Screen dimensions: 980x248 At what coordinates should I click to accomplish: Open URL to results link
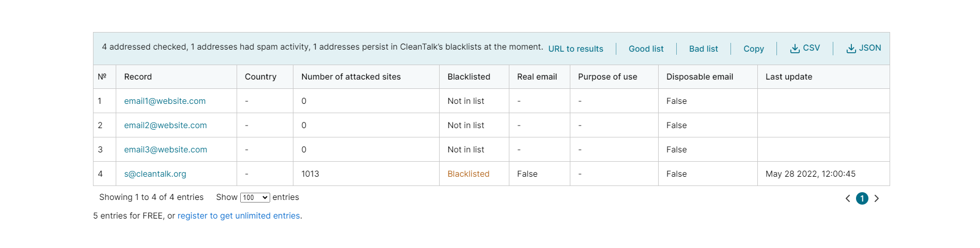(x=575, y=49)
